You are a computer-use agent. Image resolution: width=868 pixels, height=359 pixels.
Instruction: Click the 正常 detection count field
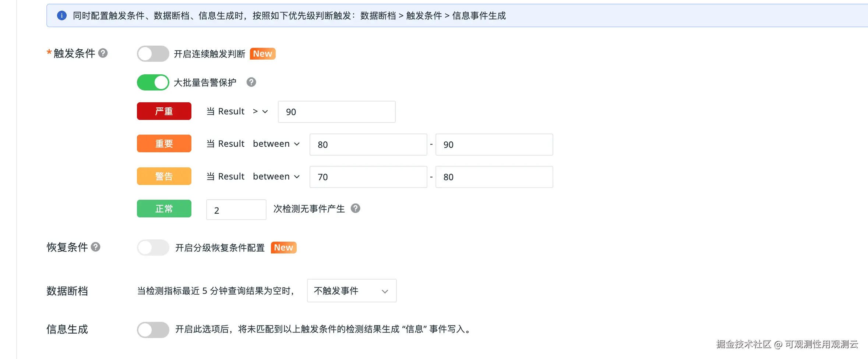[236, 210]
